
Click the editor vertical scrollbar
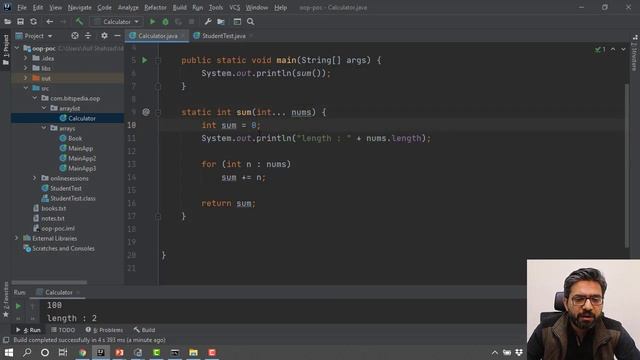click(627, 165)
